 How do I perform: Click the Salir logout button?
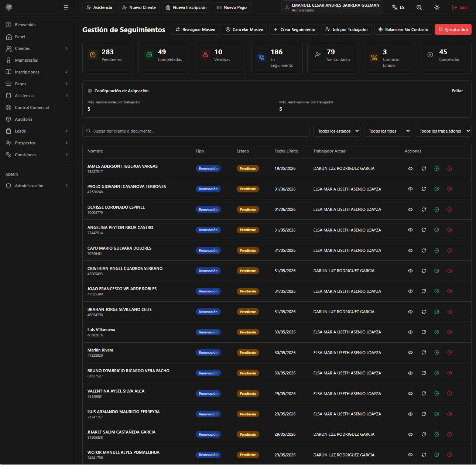click(460, 7)
